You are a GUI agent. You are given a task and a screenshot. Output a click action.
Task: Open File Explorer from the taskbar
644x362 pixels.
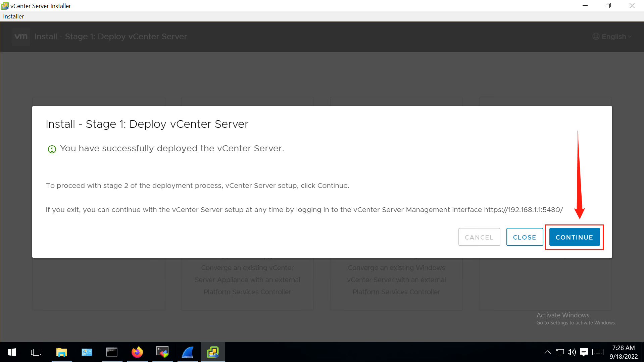tap(62, 352)
